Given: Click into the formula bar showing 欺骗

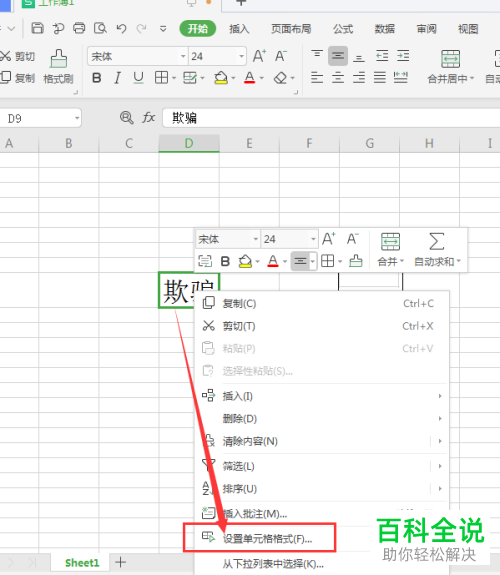Looking at the screenshot, I should (331, 118).
